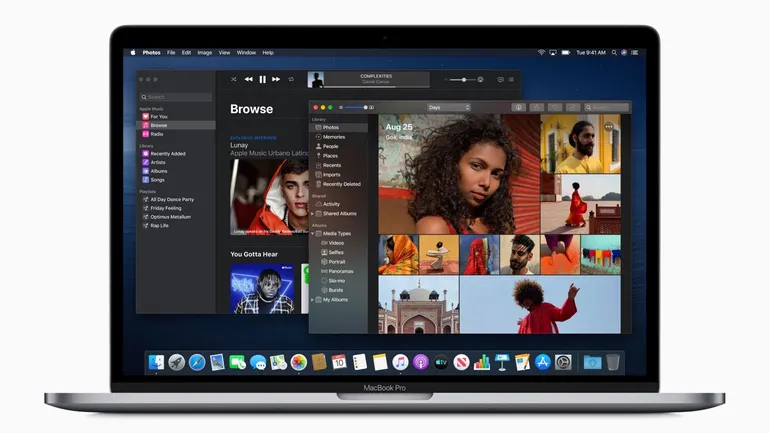Open the Days view dropdown in Photos
The image size is (770, 433).
pyautogui.click(x=448, y=107)
